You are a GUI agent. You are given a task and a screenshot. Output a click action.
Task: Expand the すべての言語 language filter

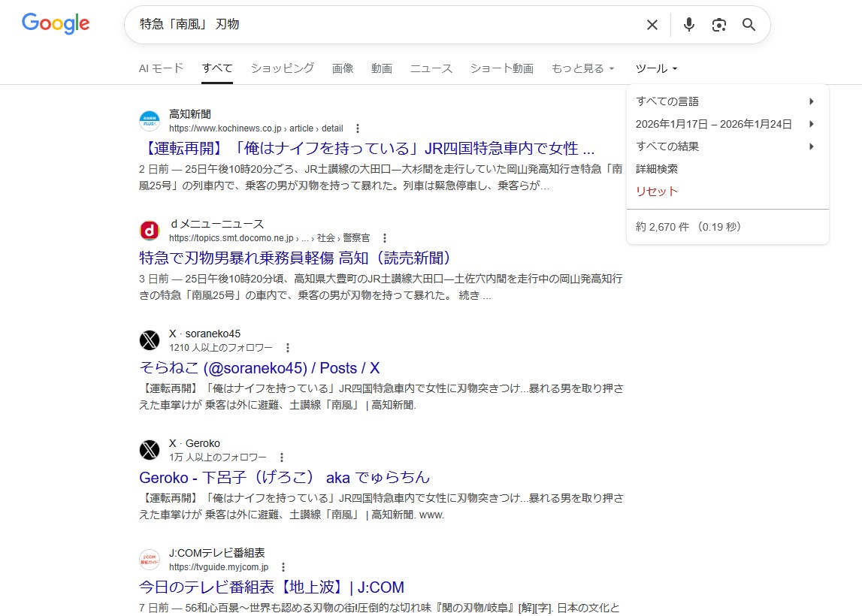[726, 101]
